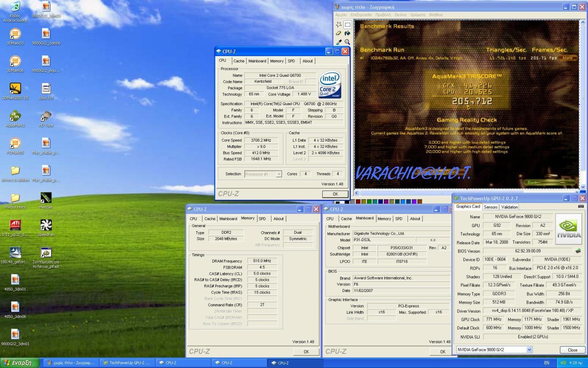Open the Αρχείο menu in Paint
The height and width of the screenshot is (368, 588).
pos(341,15)
